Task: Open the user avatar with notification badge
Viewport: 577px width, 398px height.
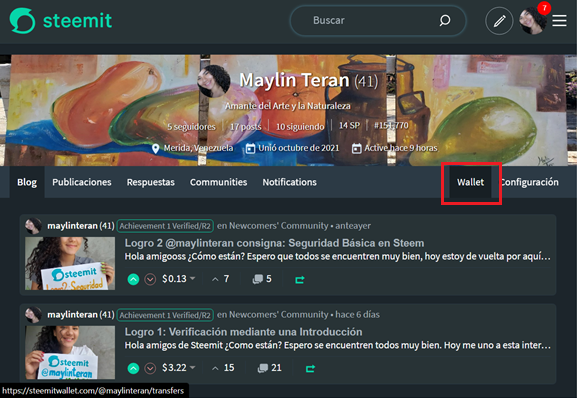Action: (x=533, y=21)
